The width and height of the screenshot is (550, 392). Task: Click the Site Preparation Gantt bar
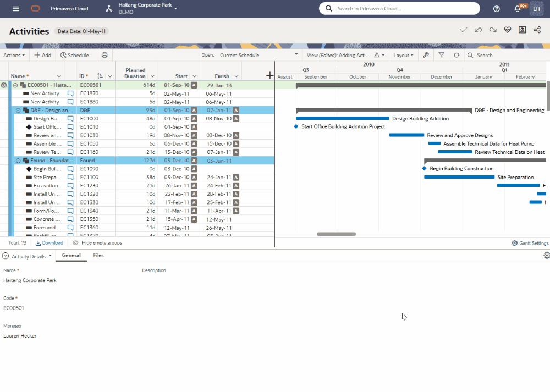tap(459, 177)
